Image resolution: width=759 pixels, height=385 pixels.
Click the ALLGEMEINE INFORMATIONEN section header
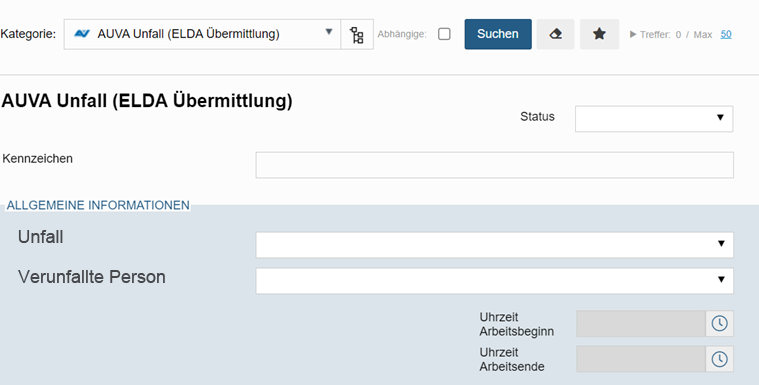pyautogui.click(x=98, y=205)
